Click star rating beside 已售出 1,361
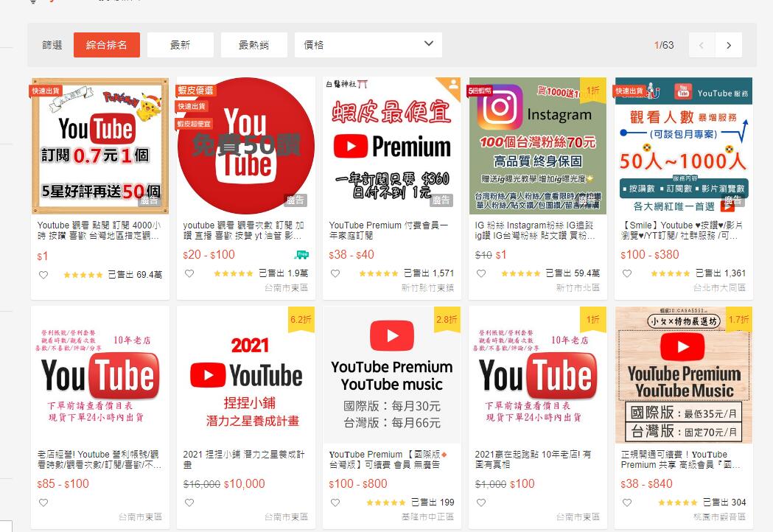This screenshot has height=532, width=773. 671,273
